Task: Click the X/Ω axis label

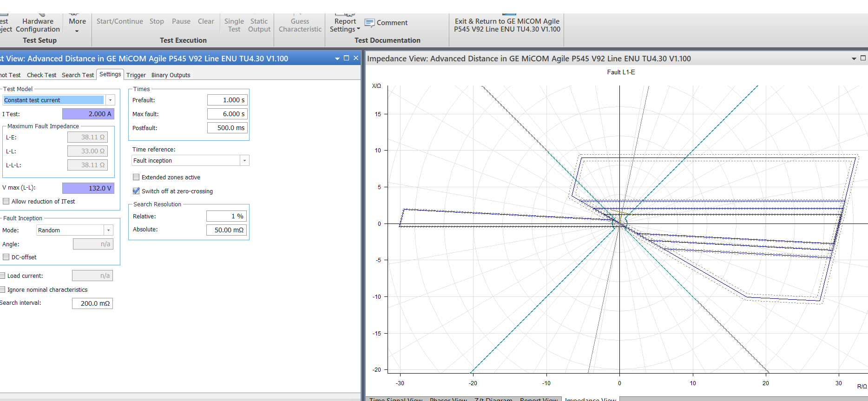Action: [x=376, y=86]
